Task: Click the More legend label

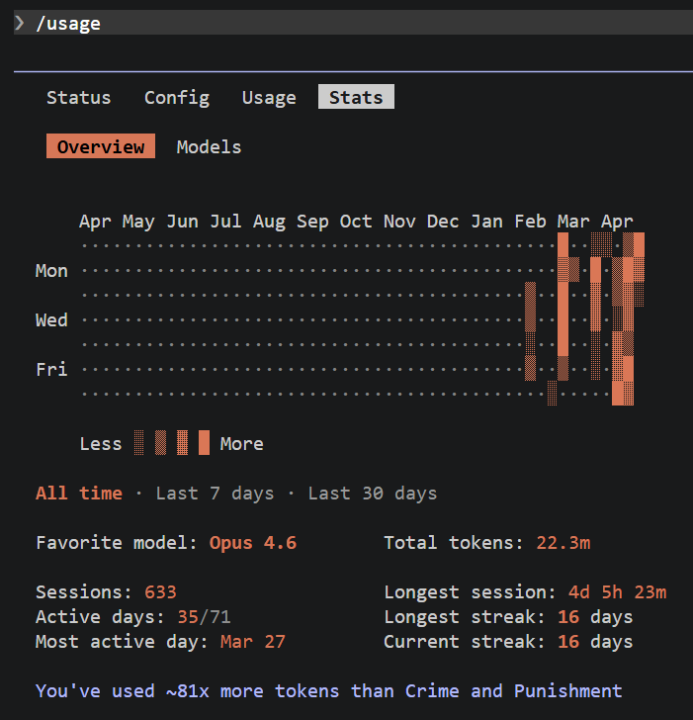Action: click(x=242, y=444)
